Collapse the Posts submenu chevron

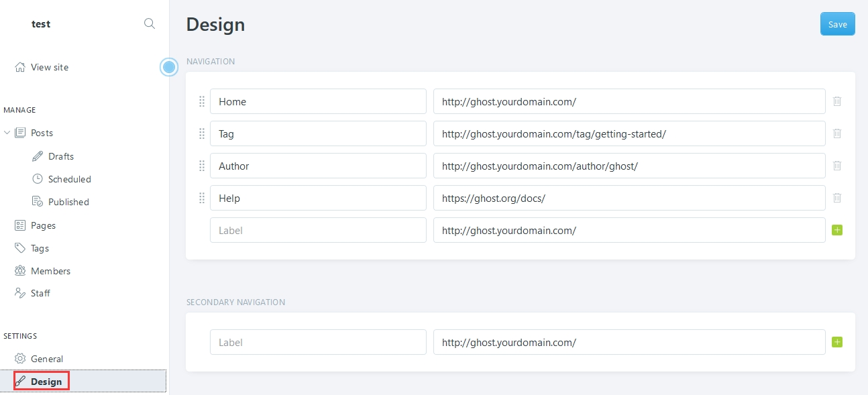[x=7, y=133]
